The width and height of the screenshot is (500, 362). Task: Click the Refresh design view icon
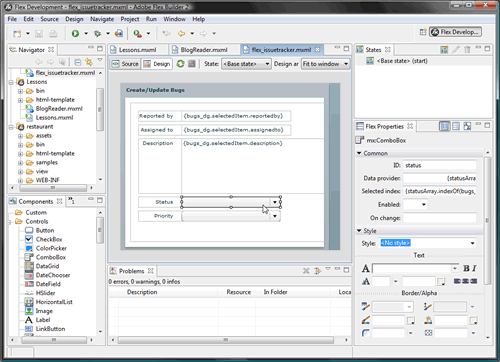click(x=180, y=63)
